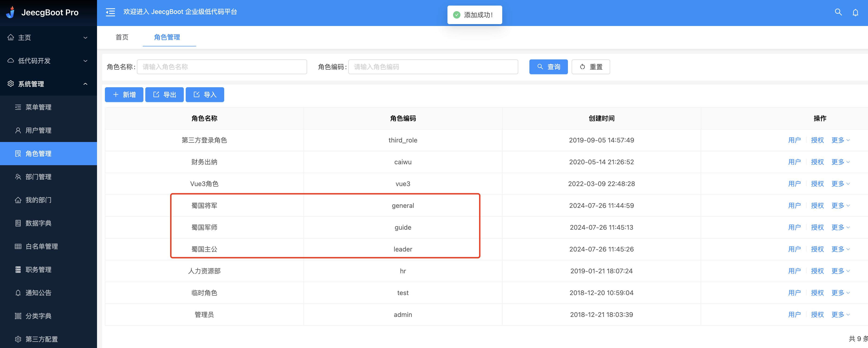
Task: Click the 创建时间 column header
Action: point(602,118)
